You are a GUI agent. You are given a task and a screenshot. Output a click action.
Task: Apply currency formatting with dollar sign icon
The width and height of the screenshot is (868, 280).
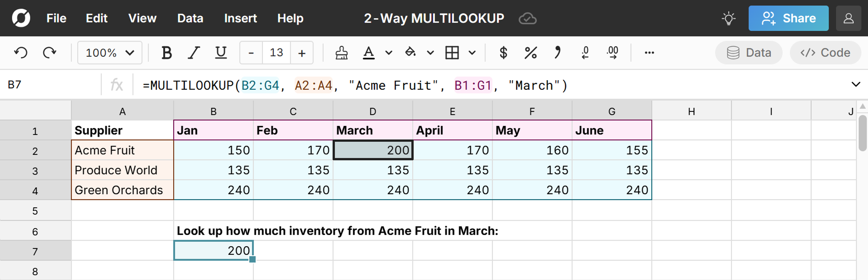(x=503, y=53)
